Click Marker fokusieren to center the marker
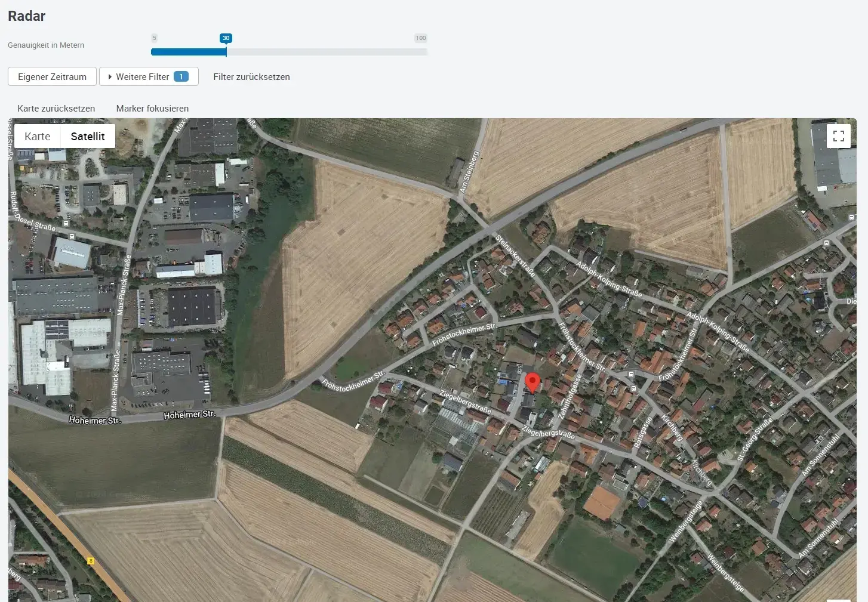868x602 pixels. [152, 109]
